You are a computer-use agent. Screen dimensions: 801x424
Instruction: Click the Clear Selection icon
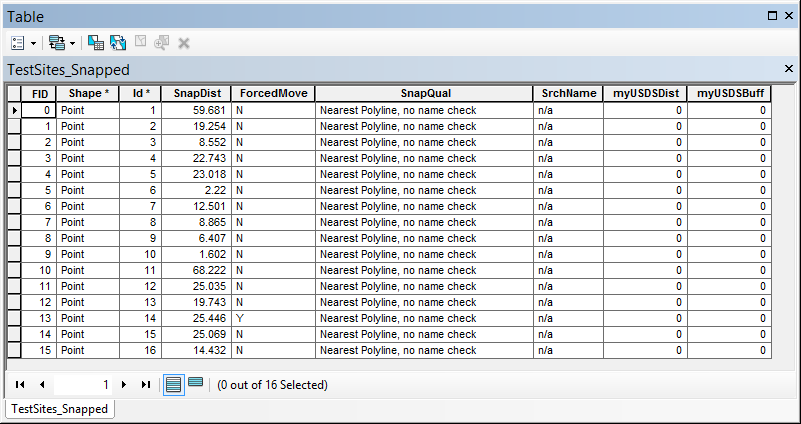point(140,43)
